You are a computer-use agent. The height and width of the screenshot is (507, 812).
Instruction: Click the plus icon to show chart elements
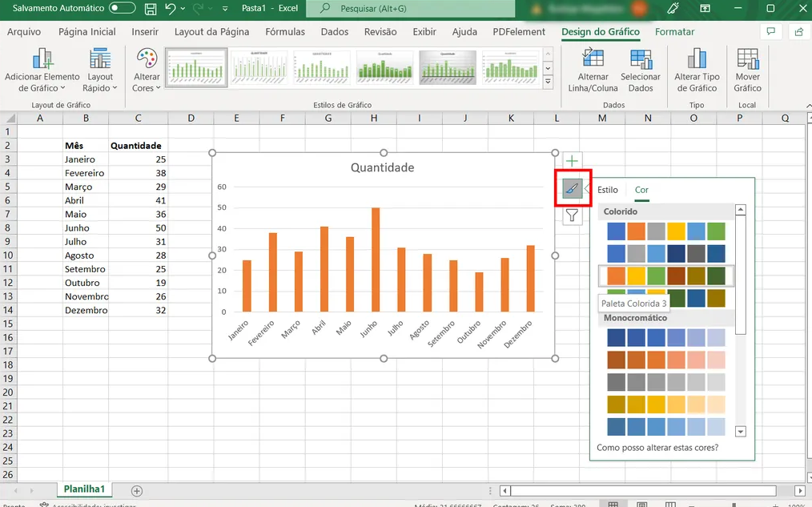point(572,160)
